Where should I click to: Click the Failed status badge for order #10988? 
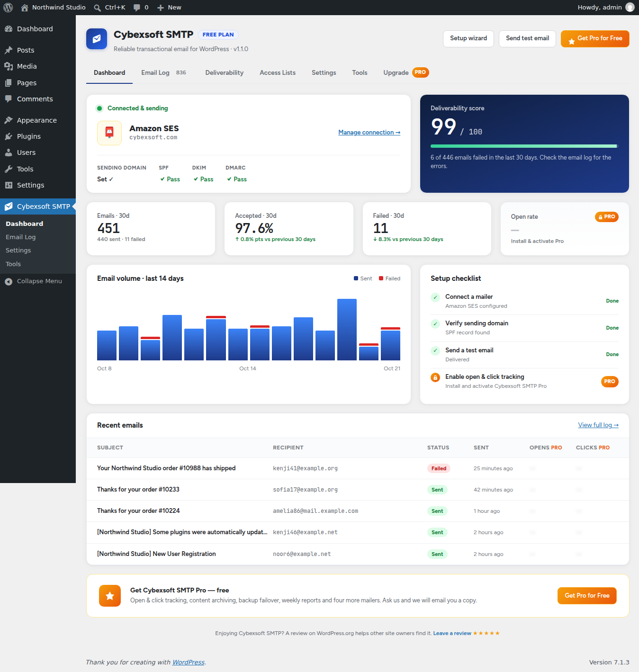click(x=439, y=468)
